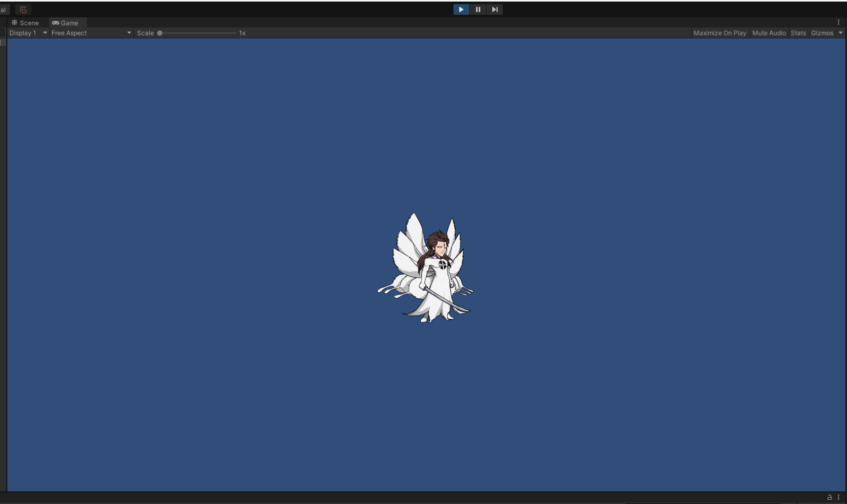Open the Display 1 dropdown
The height and width of the screenshot is (504, 847).
[x=28, y=33]
